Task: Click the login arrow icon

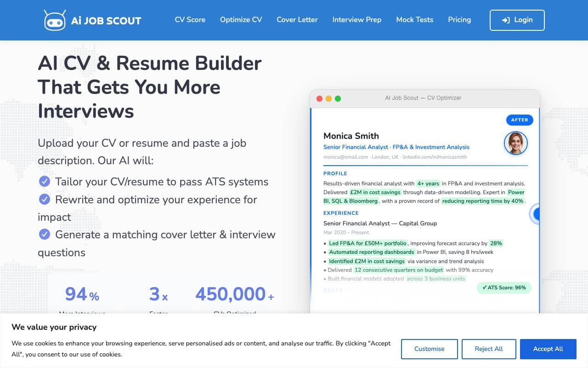Action: (506, 20)
